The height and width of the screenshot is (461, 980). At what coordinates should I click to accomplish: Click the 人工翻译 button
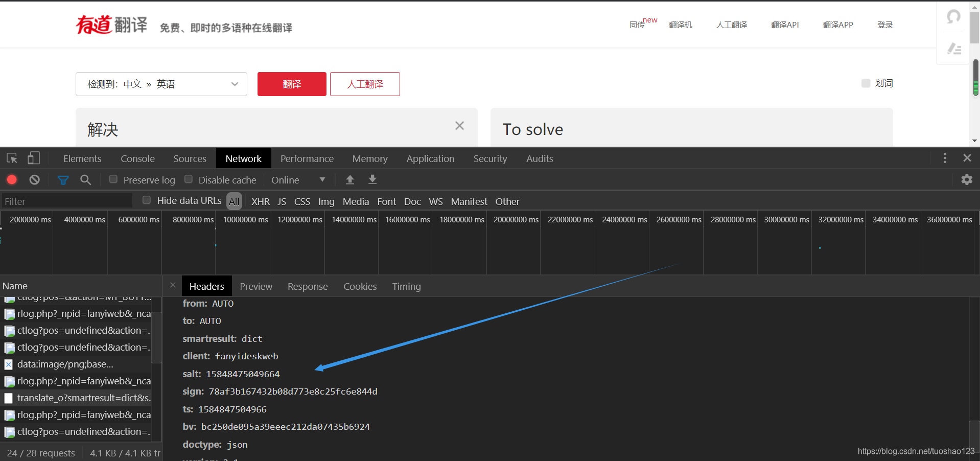click(365, 84)
